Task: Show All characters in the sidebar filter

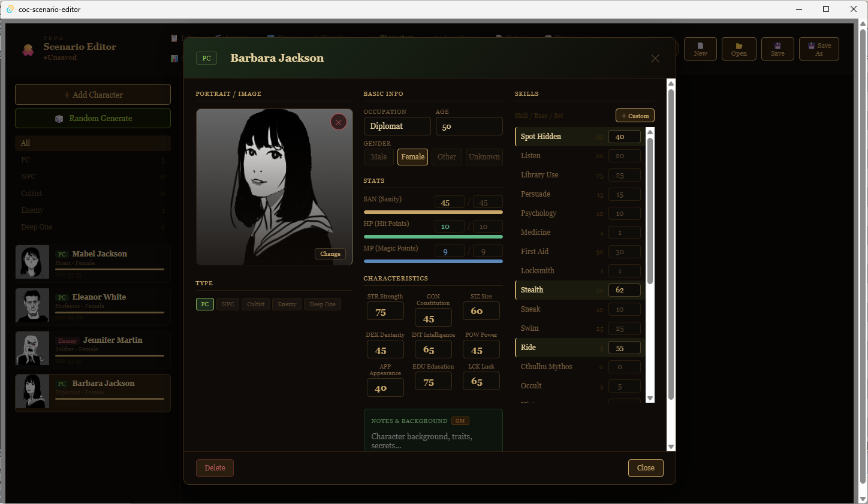Action: point(93,143)
